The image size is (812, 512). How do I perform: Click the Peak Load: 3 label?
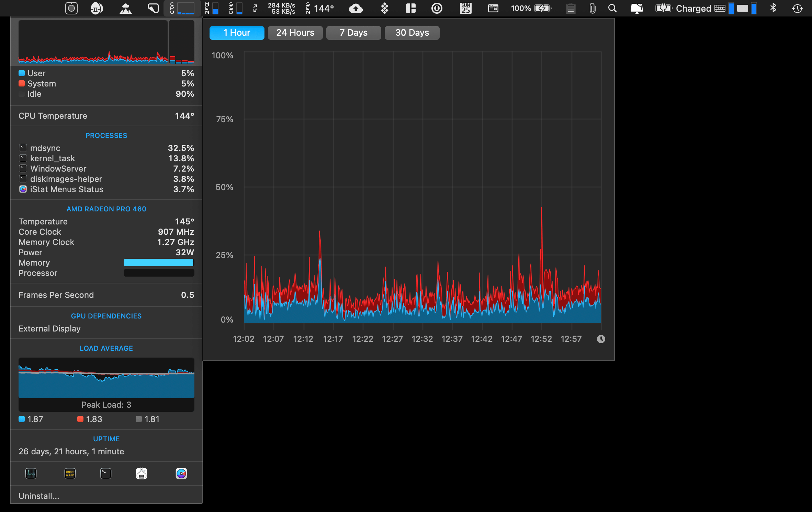pos(106,405)
